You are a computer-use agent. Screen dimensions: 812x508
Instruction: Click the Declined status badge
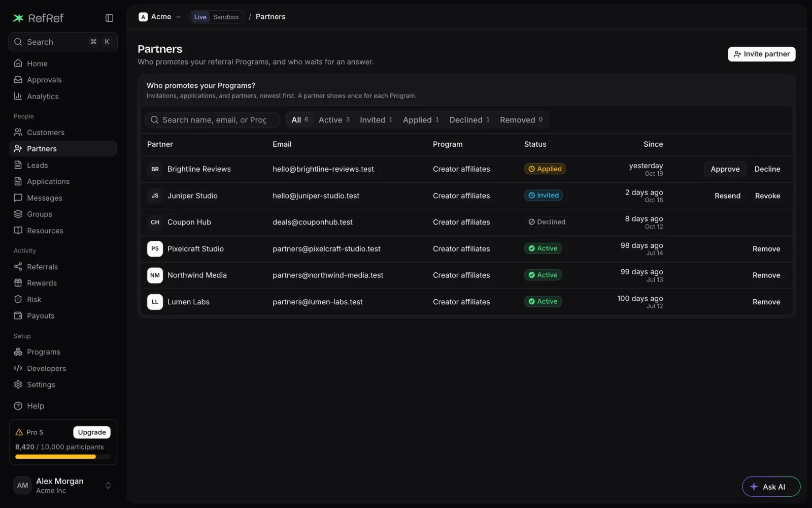547,222
